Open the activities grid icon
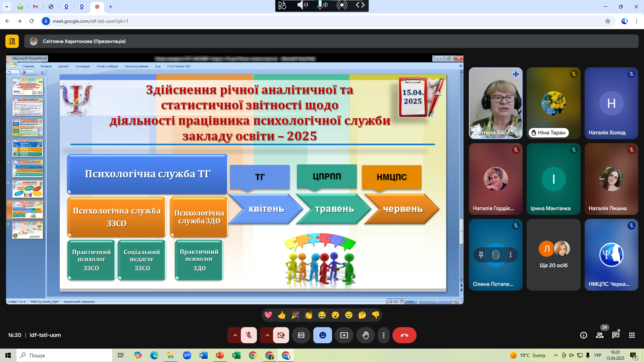644x362 pixels. [x=632, y=335]
